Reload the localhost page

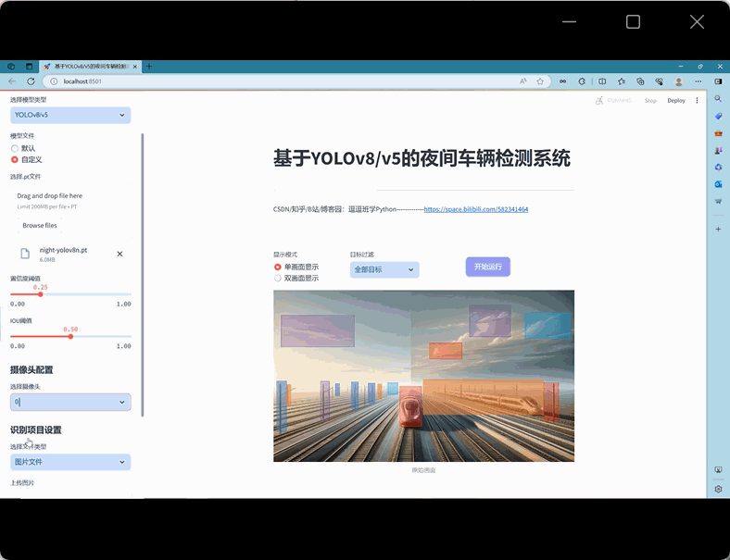(x=31, y=81)
